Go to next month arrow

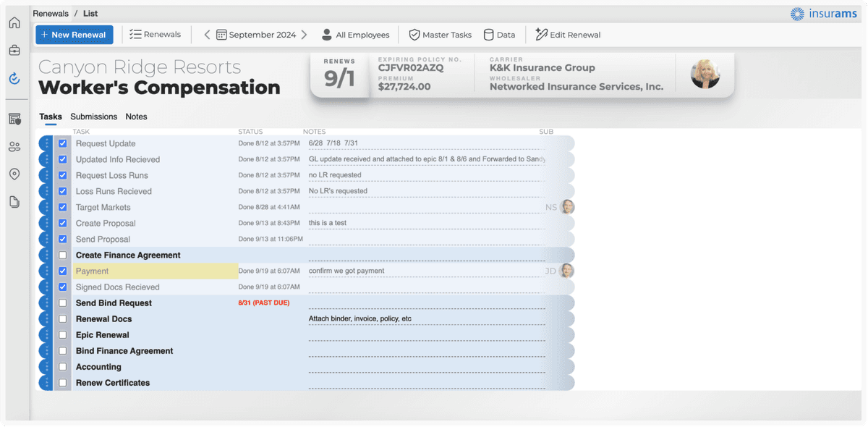pos(304,35)
